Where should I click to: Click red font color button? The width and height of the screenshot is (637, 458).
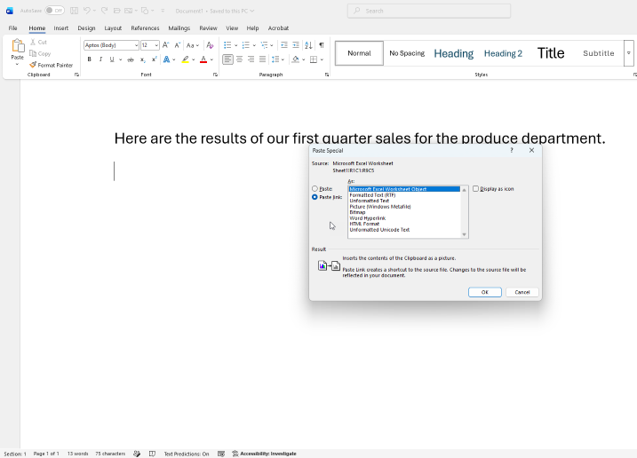click(204, 60)
